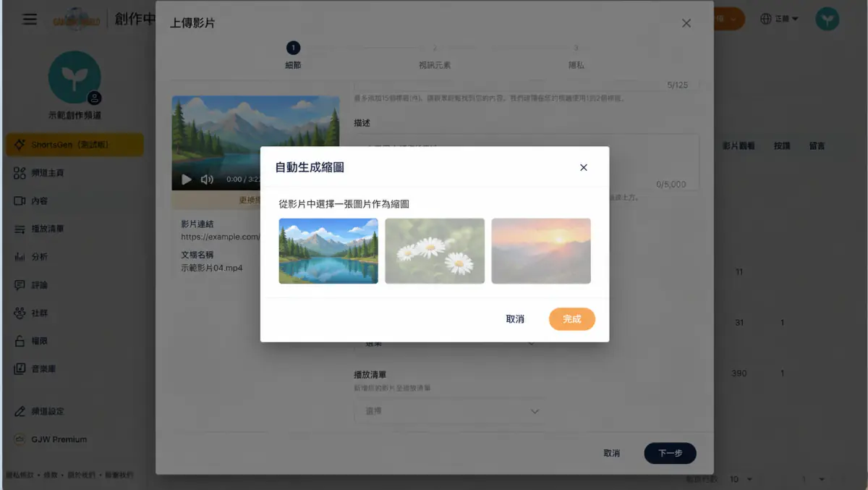Open the page number dropdown showing 1
The image size is (868, 490).
[x=813, y=479]
